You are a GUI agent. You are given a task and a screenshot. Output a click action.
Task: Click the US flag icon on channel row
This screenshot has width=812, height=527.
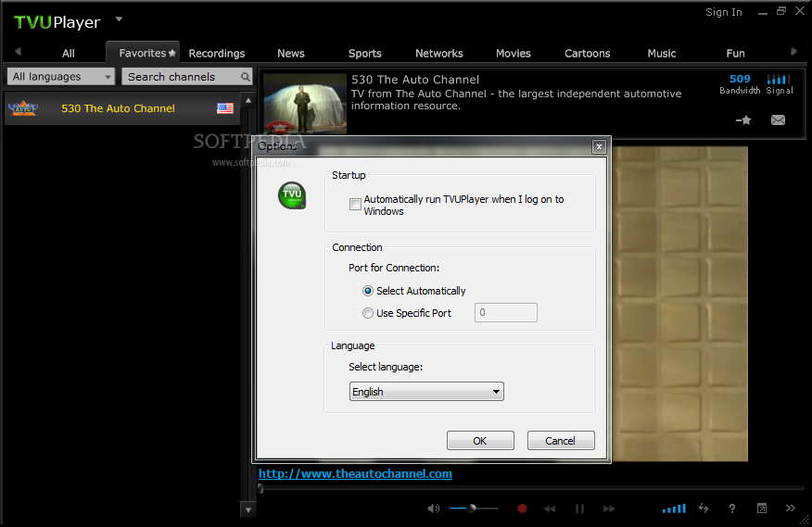click(224, 108)
